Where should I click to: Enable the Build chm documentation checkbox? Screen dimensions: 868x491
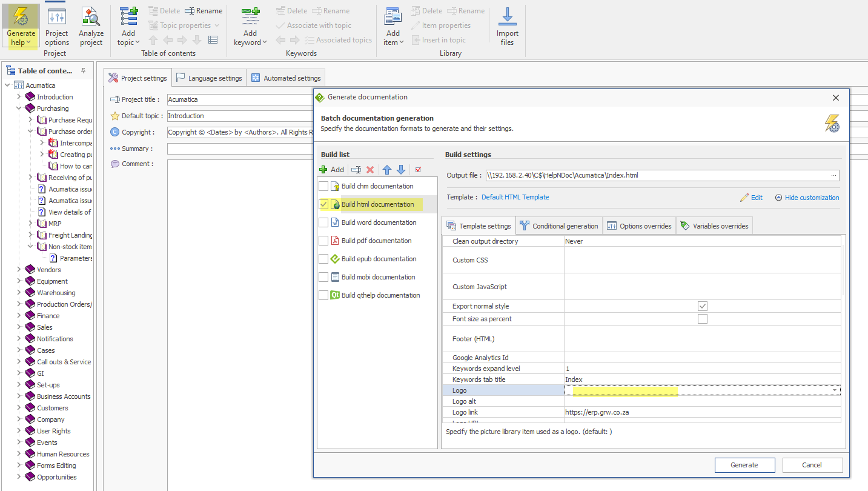tap(323, 186)
